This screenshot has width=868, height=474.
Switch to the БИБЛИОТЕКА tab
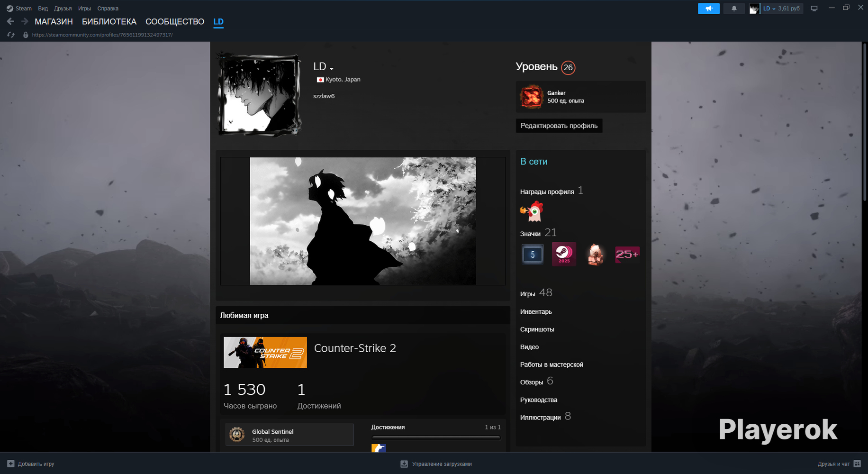pos(109,22)
